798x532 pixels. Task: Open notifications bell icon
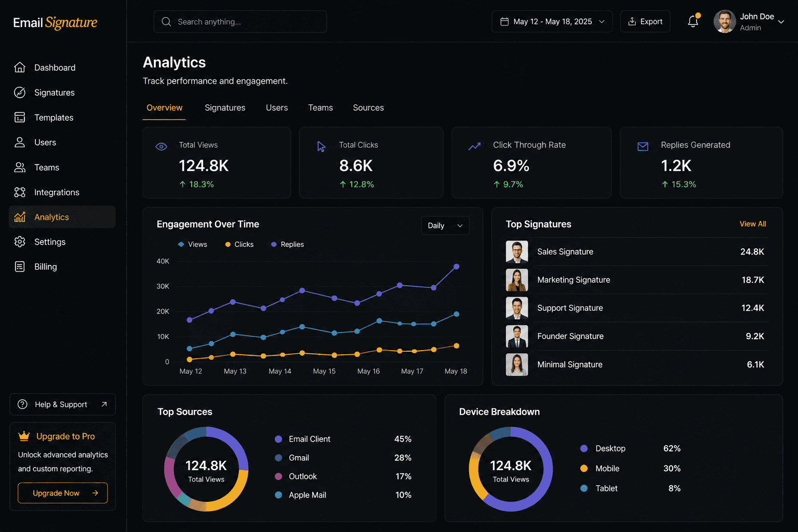(693, 21)
